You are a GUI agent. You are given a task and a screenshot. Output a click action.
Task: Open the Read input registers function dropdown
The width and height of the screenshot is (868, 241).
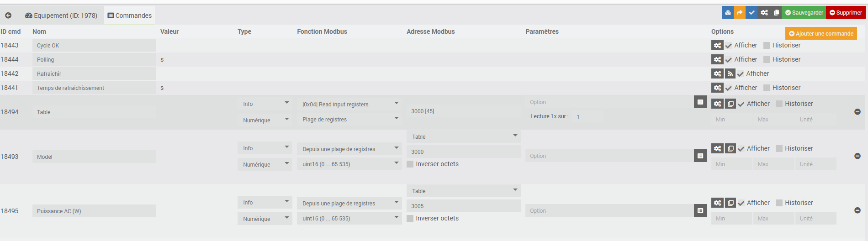[x=349, y=104]
